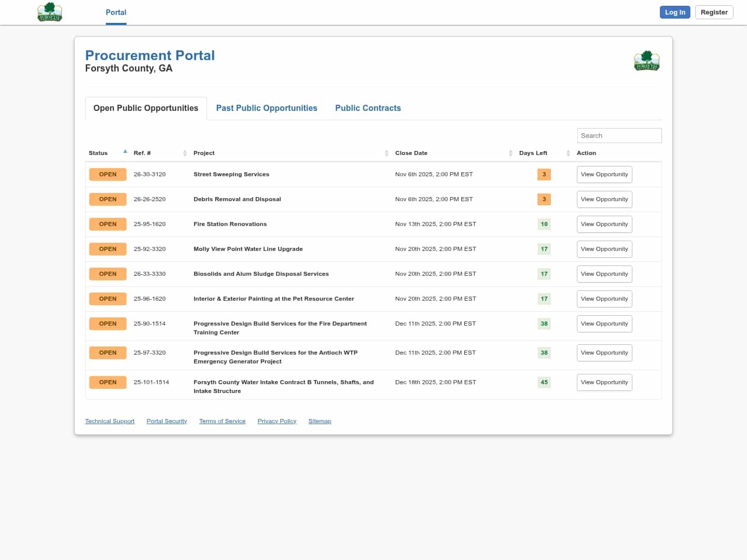The height and width of the screenshot is (560, 747).
Task: View Opportunity for Debris Removal and Disposal
Action: tap(604, 199)
